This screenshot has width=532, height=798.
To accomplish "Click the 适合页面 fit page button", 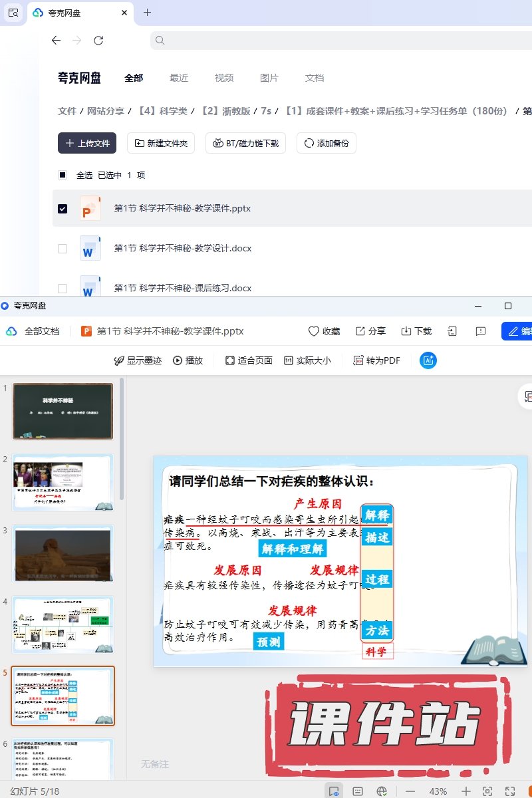I will [249, 360].
